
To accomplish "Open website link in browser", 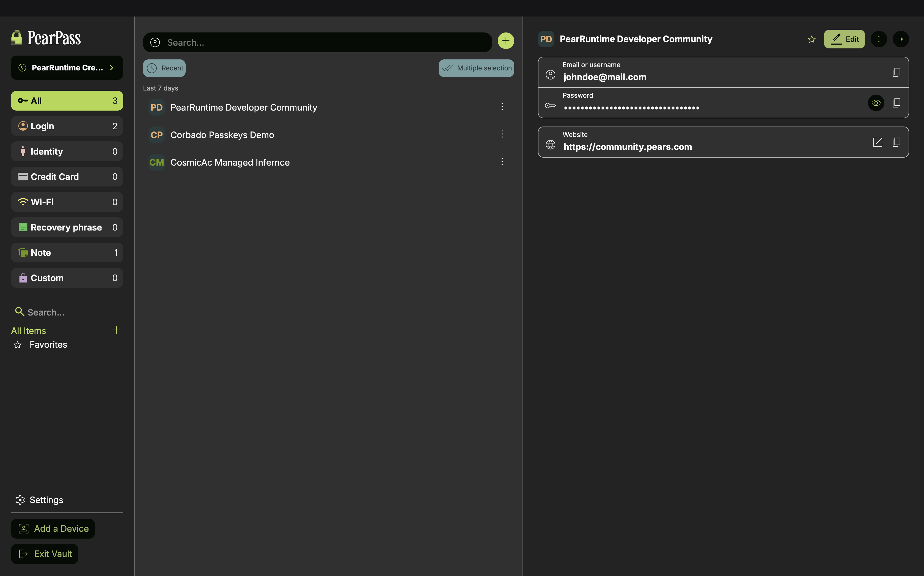I will pos(877,142).
